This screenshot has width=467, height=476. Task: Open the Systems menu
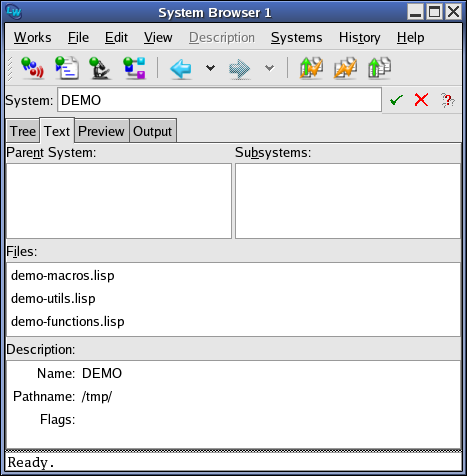coord(296,37)
